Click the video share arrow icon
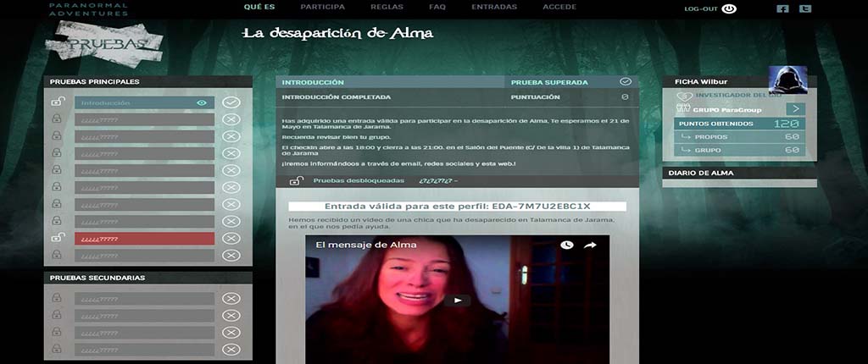868x364 pixels. point(590,245)
